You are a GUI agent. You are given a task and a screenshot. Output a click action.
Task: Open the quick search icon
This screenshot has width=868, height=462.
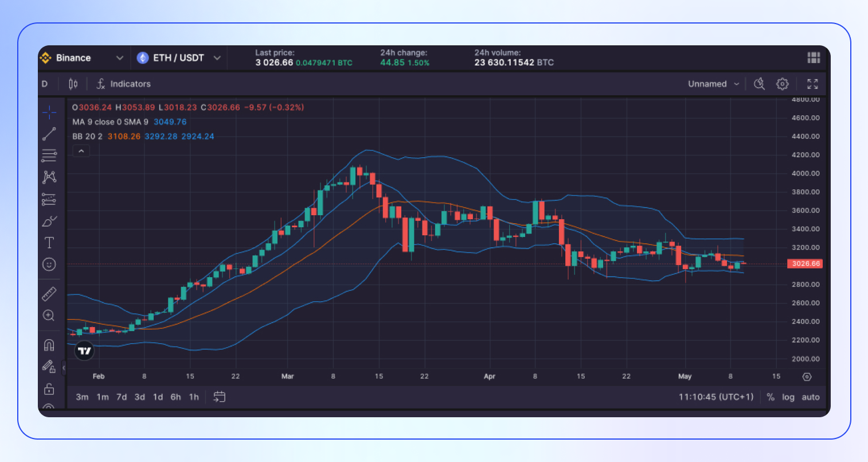pos(760,84)
